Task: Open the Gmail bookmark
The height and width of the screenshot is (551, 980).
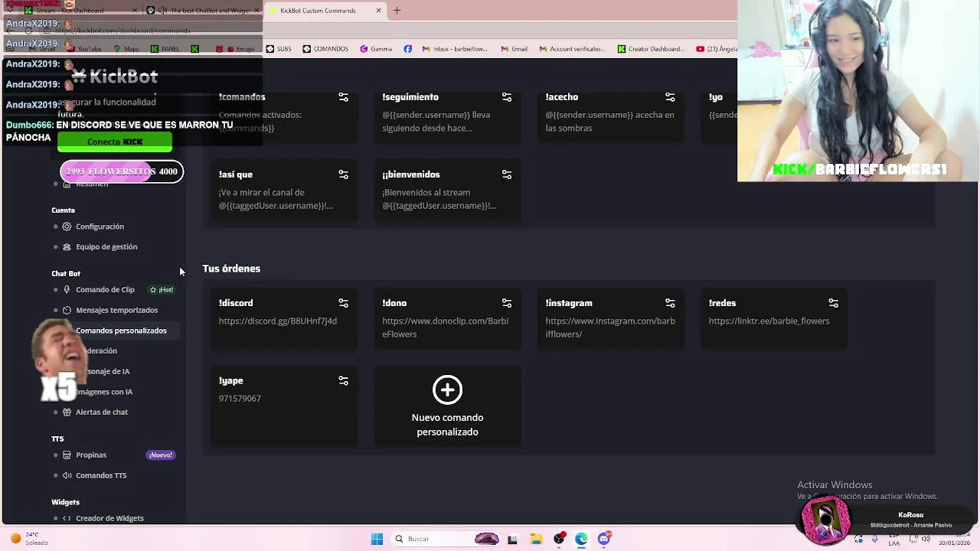Action: coord(514,49)
